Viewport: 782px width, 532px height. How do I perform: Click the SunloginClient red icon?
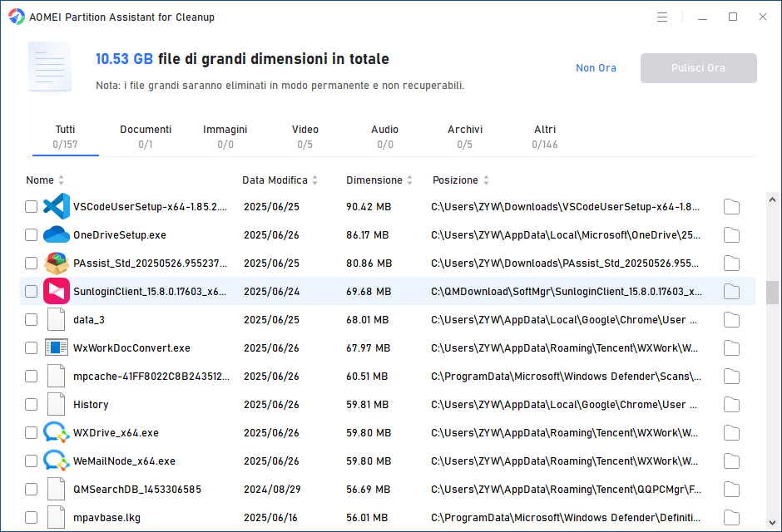click(x=57, y=292)
